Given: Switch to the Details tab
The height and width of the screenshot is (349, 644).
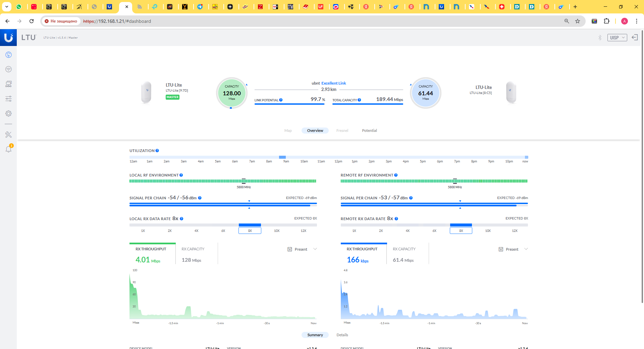Looking at the screenshot, I should coord(342,335).
